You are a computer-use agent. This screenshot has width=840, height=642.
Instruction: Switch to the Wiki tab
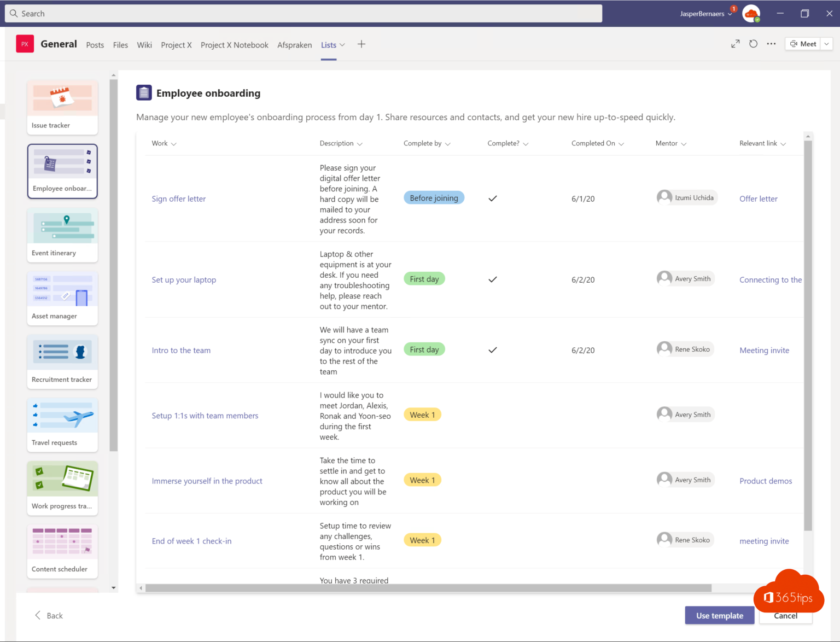(x=144, y=45)
